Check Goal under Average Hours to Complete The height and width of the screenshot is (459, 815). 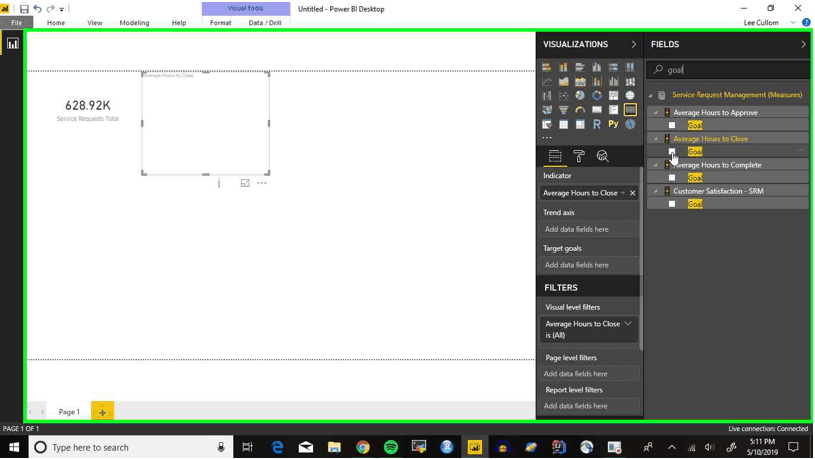pyautogui.click(x=672, y=178)
